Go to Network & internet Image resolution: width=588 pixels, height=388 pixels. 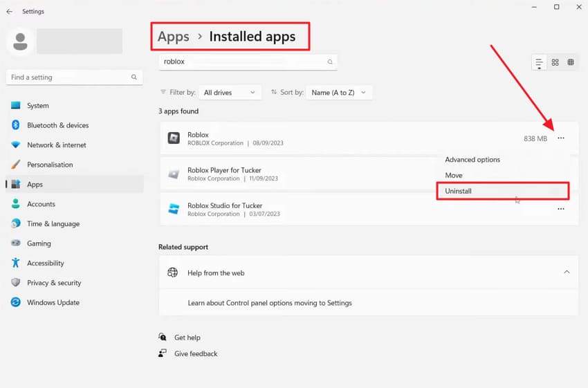click(74, 145)
